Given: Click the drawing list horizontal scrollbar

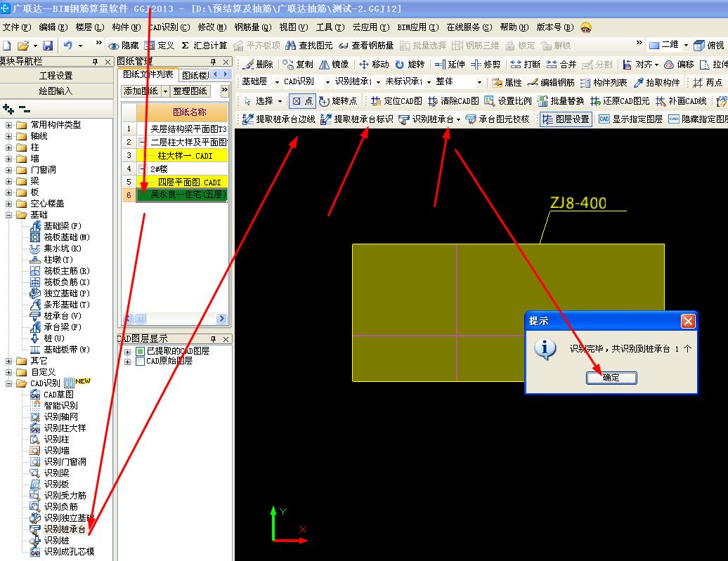Looking at the screenshot, I should click(174, 318).
